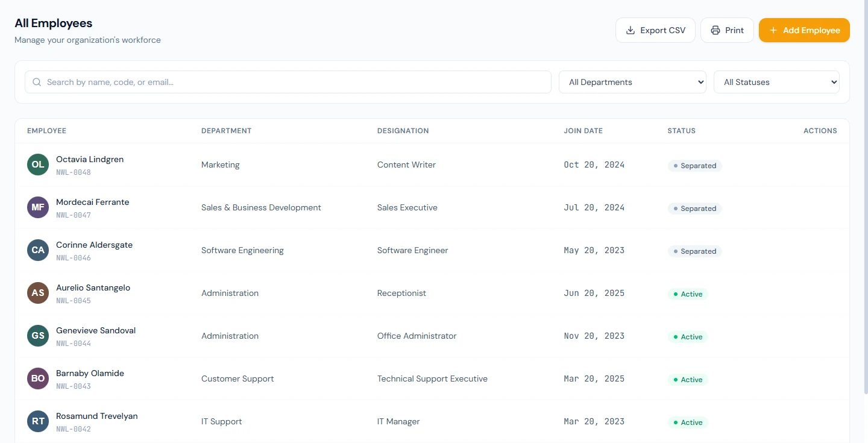
Task: Click the Print button
Action: coord(727,30)
